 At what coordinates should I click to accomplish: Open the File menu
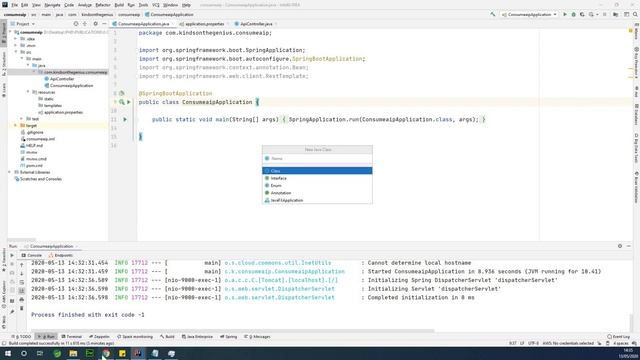point(15,5)
